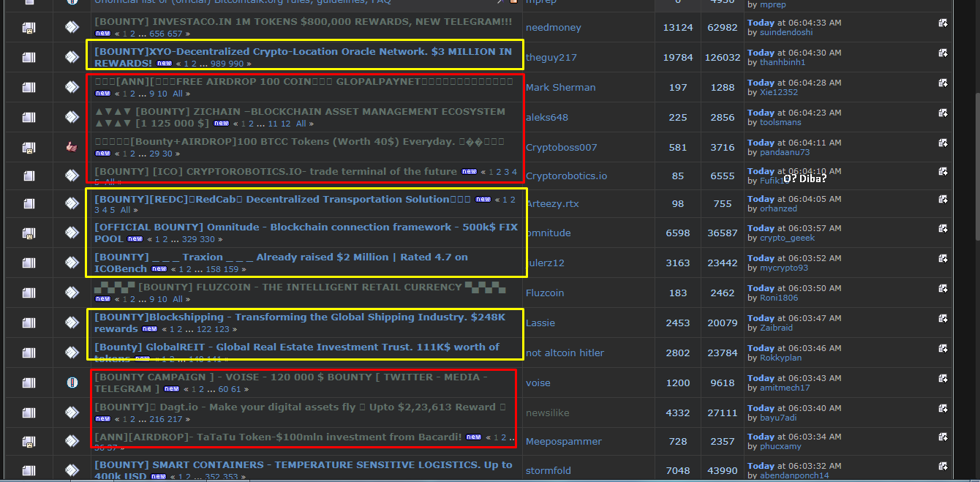The image size is (980, 482).
Task: Open last post icon for ZICHAIN thread
Action: (x=943, y=113)
